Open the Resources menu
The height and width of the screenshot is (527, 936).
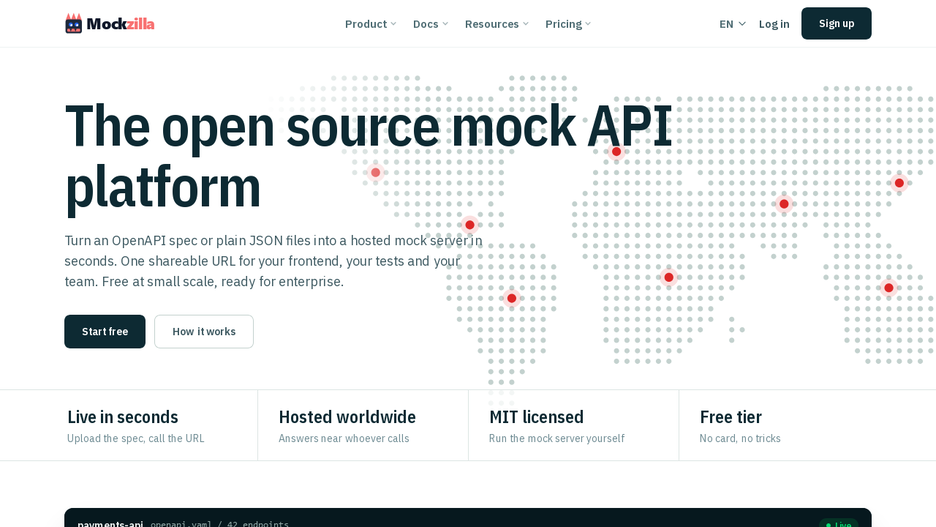pyautogui.click(x=497, y=24)
